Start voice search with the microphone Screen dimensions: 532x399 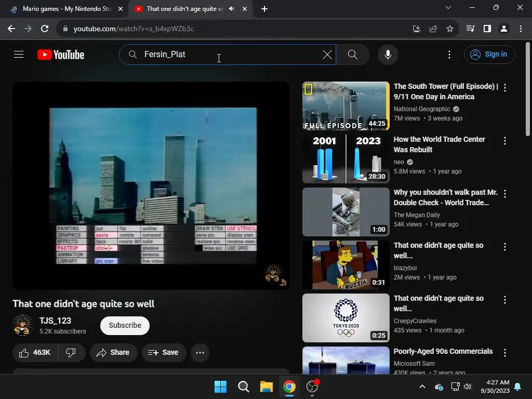(x=388, y=54)
